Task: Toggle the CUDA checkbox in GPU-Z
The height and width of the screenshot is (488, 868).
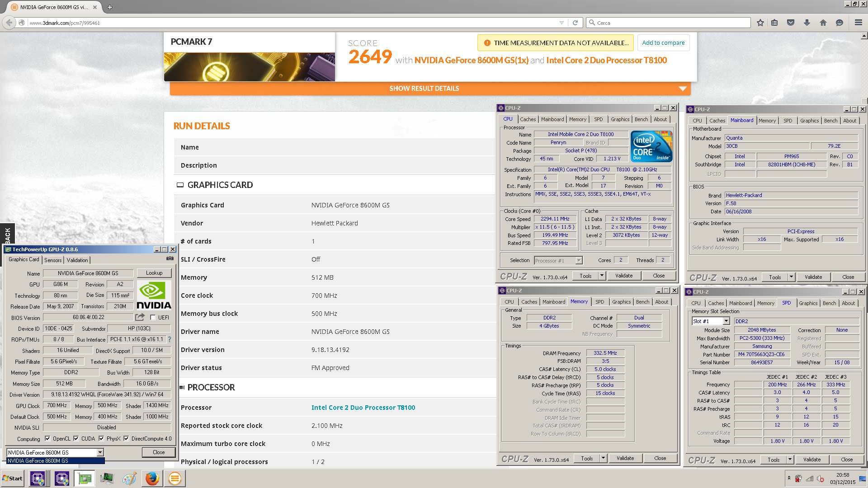Action: coord(76,438)
